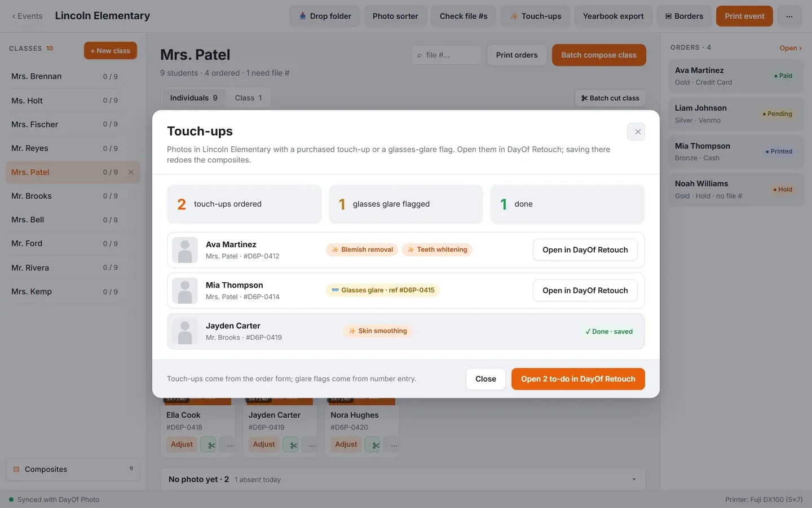Open the overflow menu next to Print event
The height and width of the screenshot is (508, 812).
(x=789, y=16)
